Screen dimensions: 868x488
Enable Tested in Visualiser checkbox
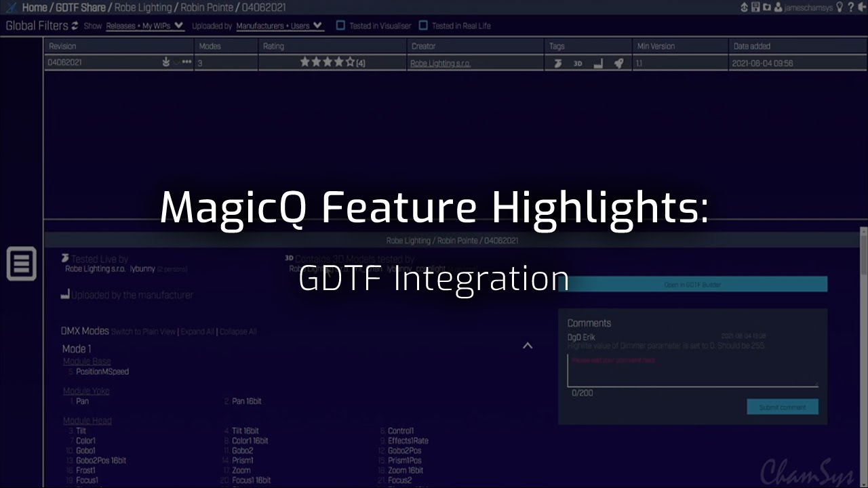point(341,26)
